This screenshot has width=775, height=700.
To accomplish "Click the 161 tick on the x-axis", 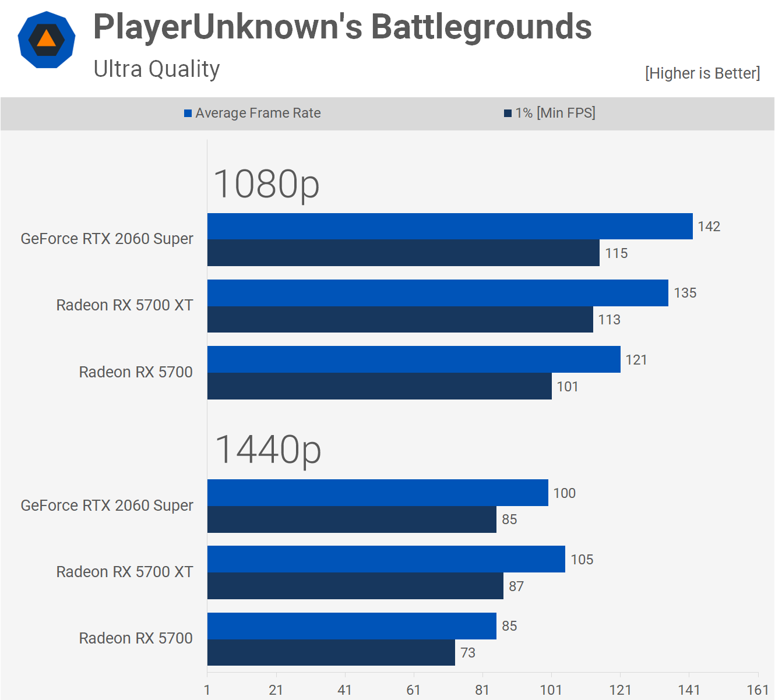I will (758, 690).
